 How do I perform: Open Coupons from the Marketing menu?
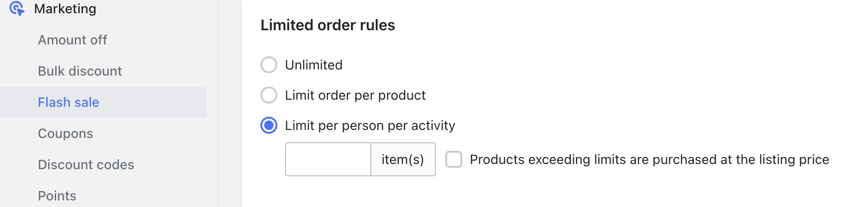pyautogui.click(x=66, y=133)
